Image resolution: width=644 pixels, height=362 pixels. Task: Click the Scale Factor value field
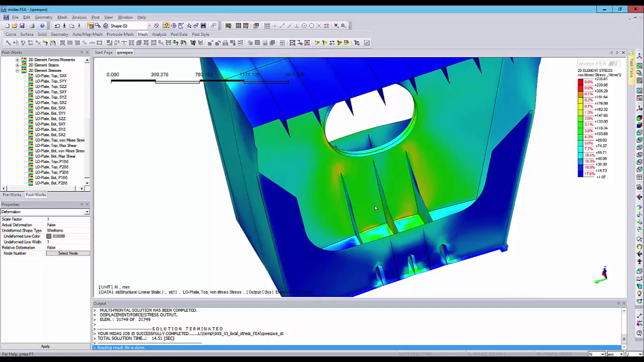[x=68, y=219]
